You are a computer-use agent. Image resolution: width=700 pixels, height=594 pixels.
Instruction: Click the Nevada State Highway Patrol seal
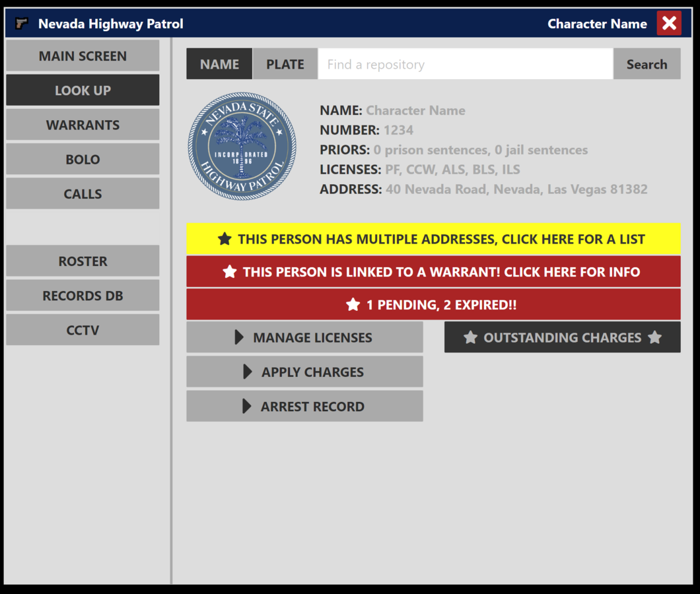tap(242, 146)
